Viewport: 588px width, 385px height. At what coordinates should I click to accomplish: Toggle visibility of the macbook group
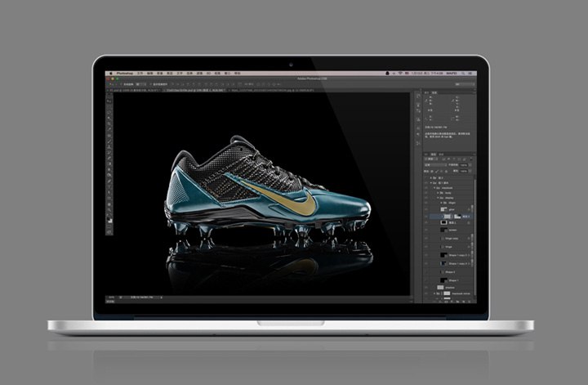[x=426, y=188]
